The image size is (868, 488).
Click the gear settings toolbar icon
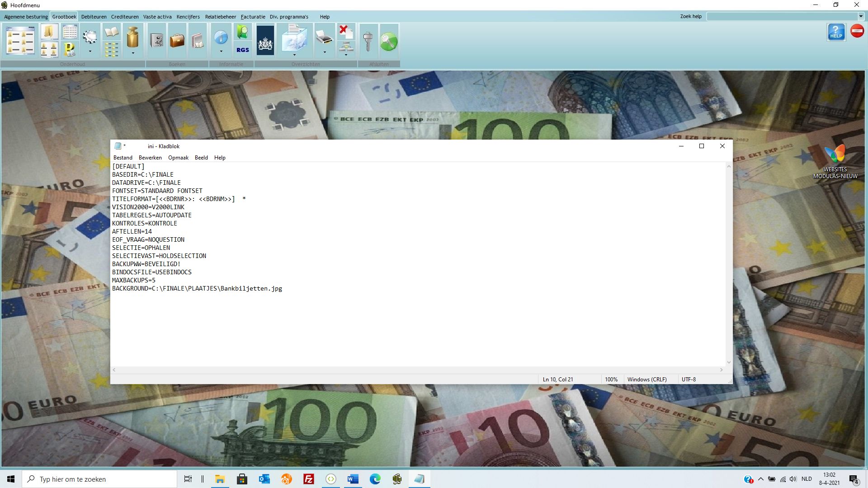(90, 37)
